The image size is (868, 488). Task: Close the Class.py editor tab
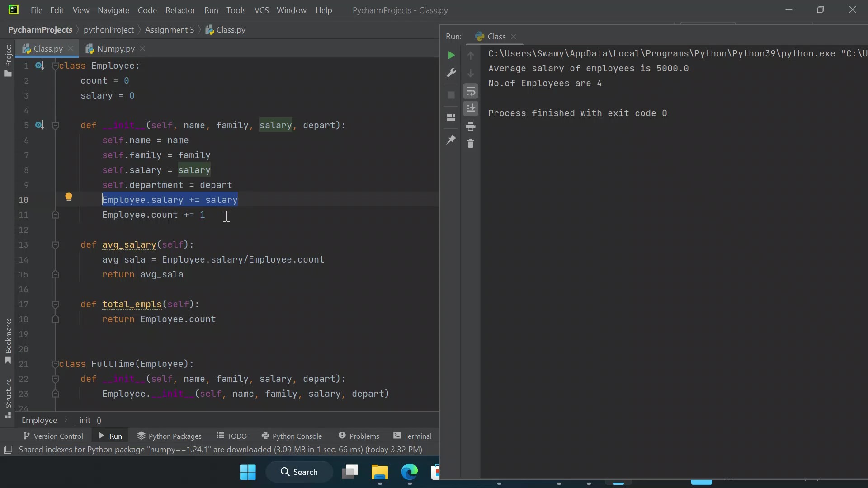click(x=71, y=48)
